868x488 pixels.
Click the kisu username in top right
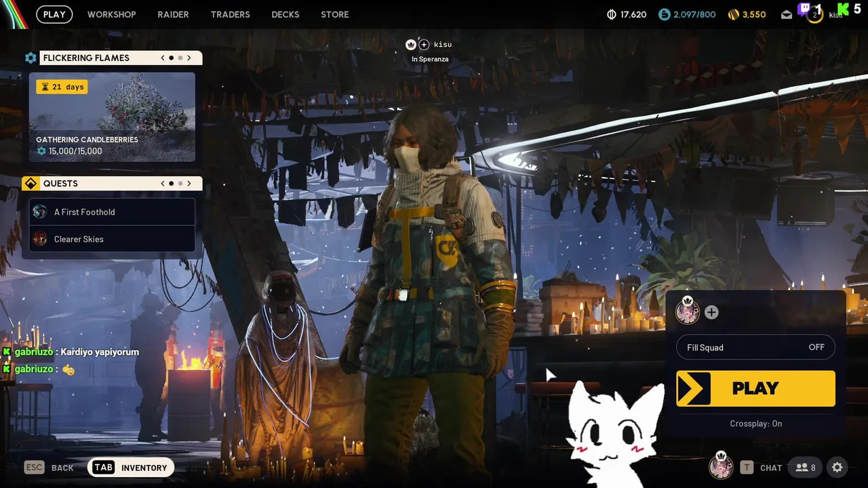(835, 15)
